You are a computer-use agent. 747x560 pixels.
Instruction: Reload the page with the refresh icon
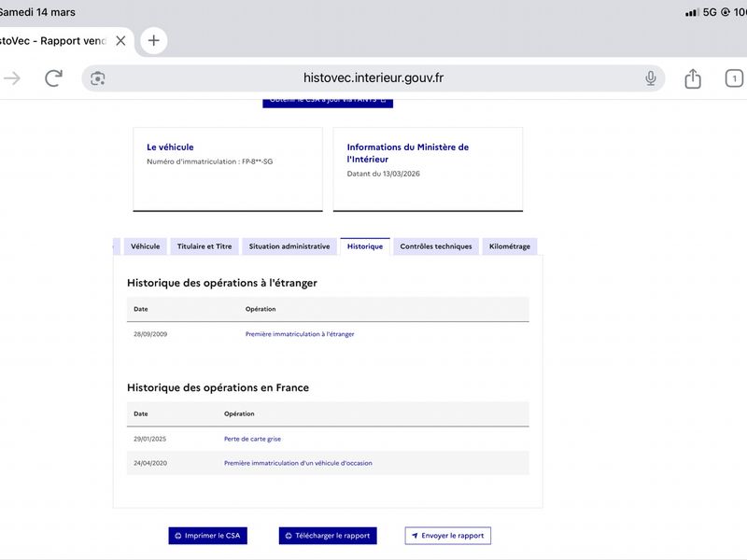53,78
